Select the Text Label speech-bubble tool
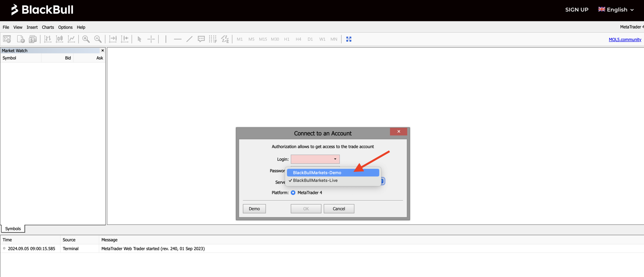 point(201,39)
